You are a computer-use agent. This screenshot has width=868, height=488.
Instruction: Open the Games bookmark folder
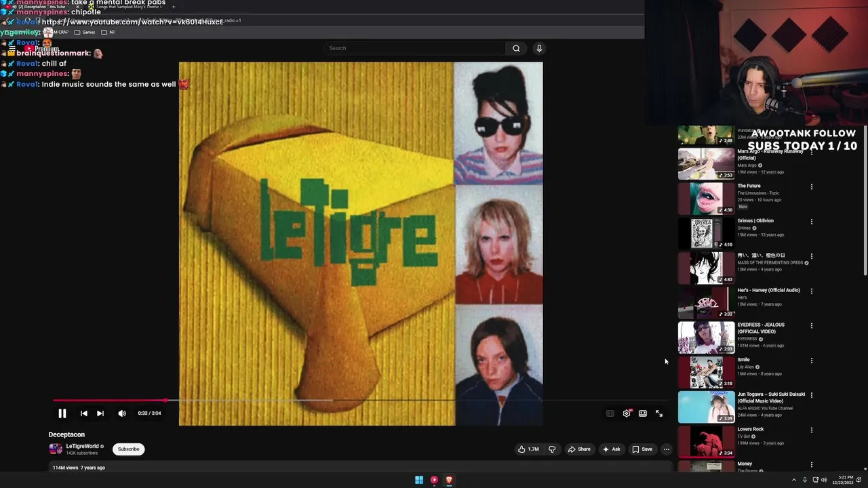85,32
